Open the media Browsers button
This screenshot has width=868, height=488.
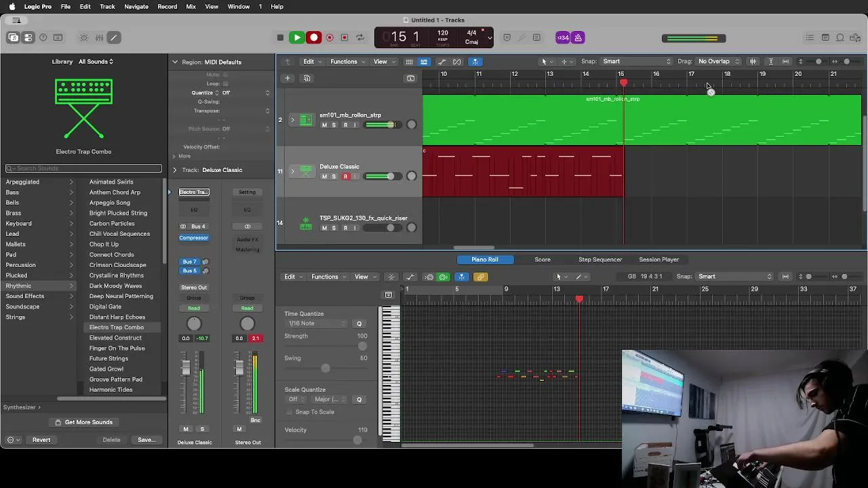855,37
